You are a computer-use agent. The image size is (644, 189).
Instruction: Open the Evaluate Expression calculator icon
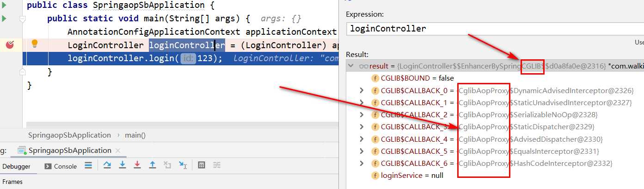(202, 165)
